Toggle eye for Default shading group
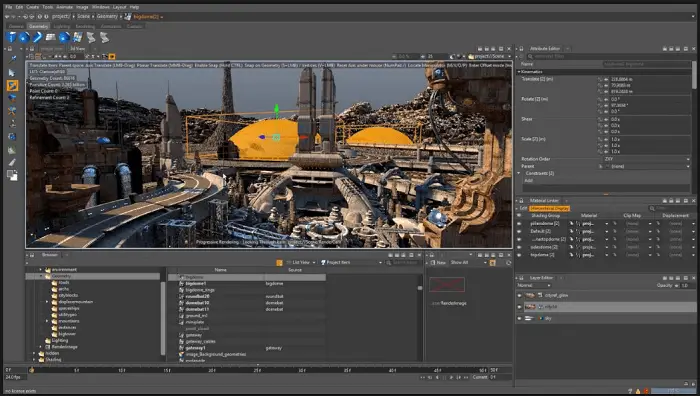 [x=519, y=231]
